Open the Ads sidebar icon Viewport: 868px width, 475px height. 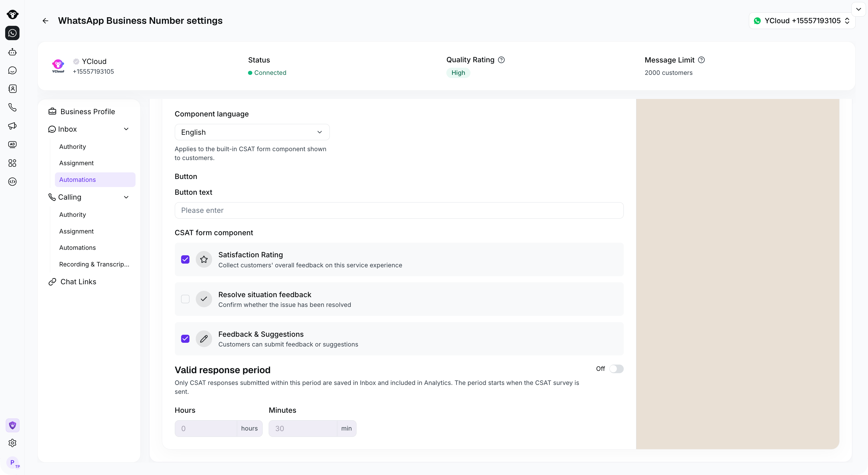[x=12, y=144]
